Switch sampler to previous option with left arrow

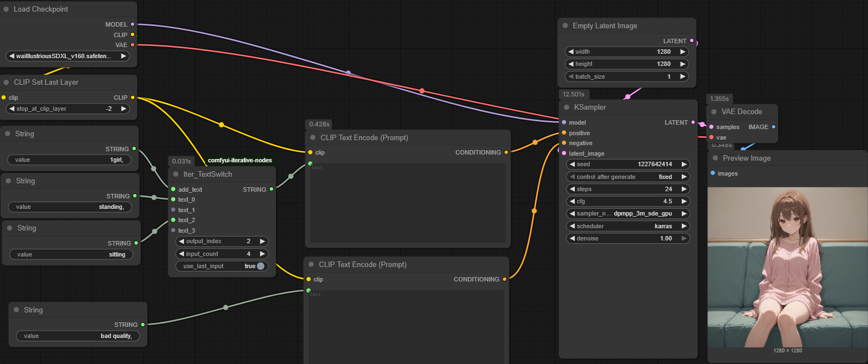click(x=571, y=213)
